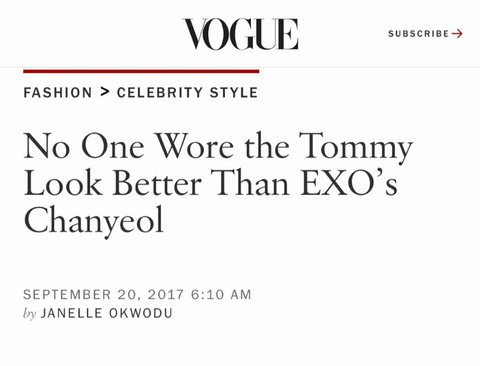Click the Vogue logo in the header
This screenshot has width=480, height=366.
click(x=240, y=34)
